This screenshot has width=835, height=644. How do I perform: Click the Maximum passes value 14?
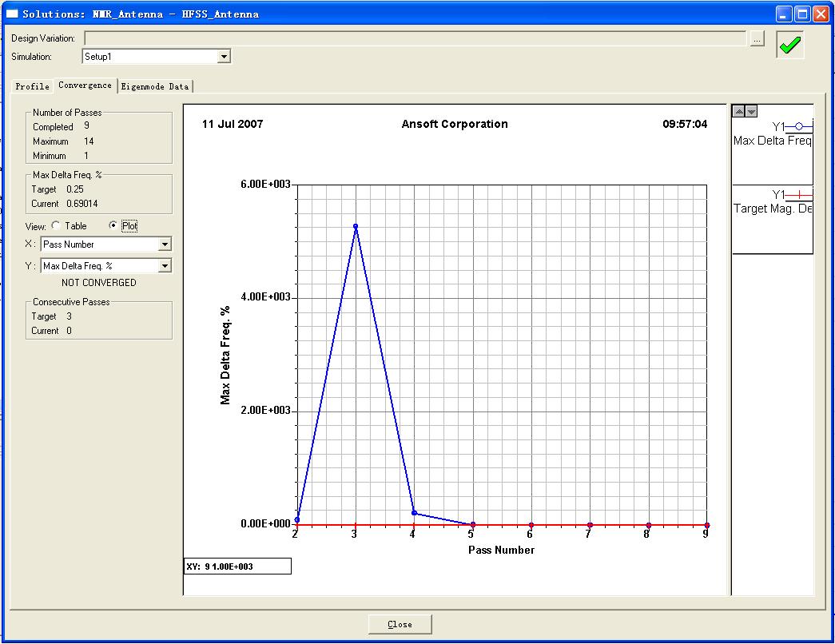coord(89,141)
